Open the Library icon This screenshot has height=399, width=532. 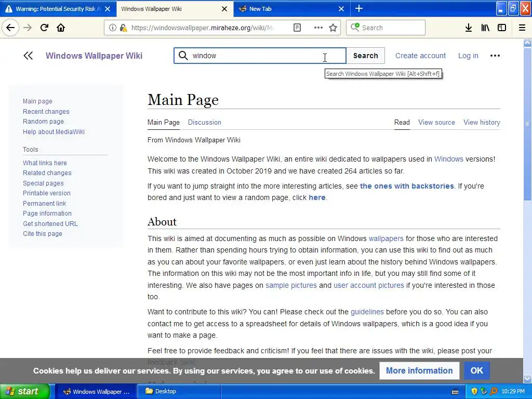point(485,28)
